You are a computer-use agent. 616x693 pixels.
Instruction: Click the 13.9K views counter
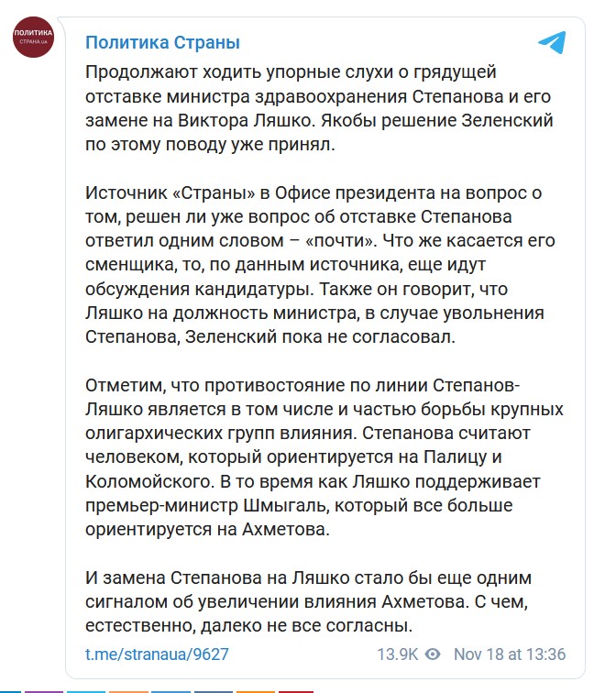point(397,654)
